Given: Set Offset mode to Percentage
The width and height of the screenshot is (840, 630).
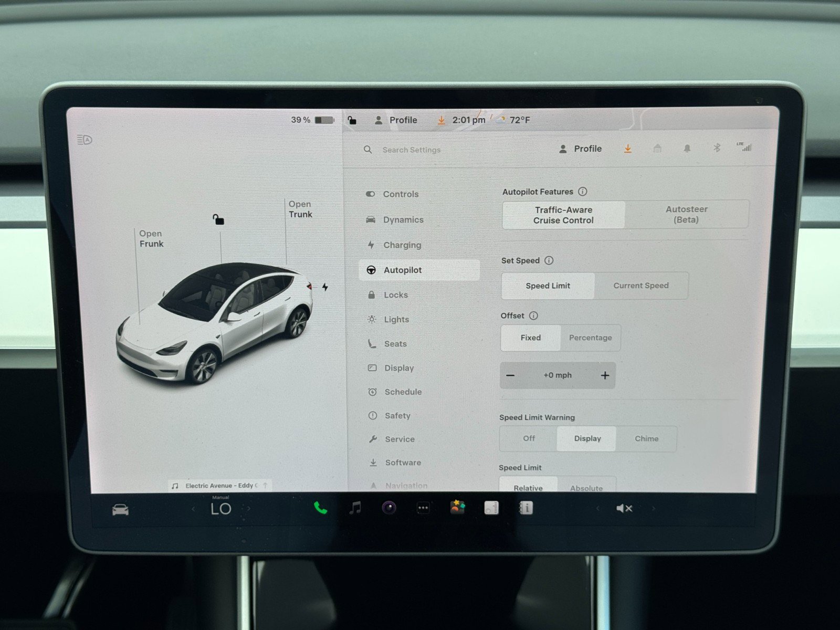Looking at the screenshot, I should [590, 338].
